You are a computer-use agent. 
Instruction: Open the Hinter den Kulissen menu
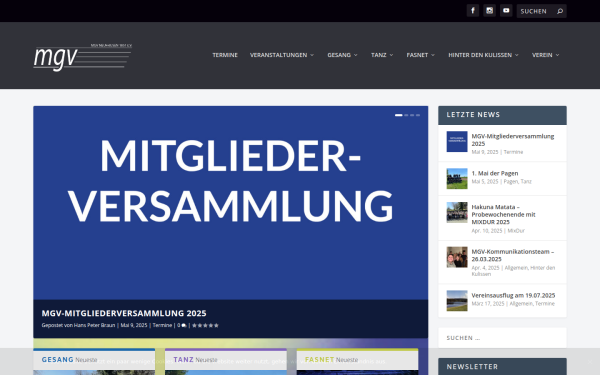[x=480, y=55]
